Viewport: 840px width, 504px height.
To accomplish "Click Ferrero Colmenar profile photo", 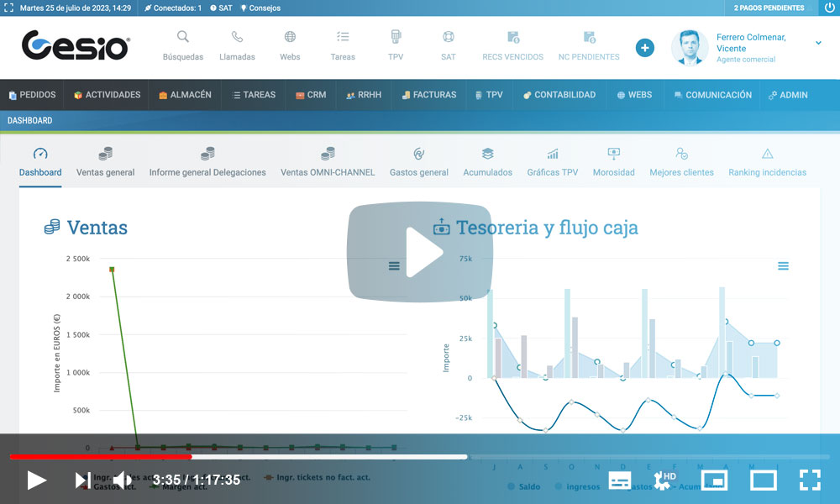I will [x=690, y=48].
